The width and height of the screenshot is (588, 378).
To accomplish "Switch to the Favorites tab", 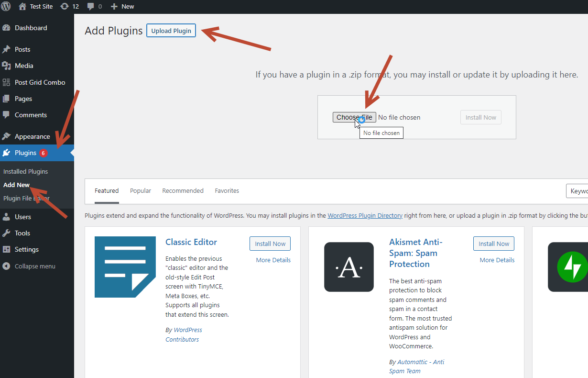I will point(227,191).
